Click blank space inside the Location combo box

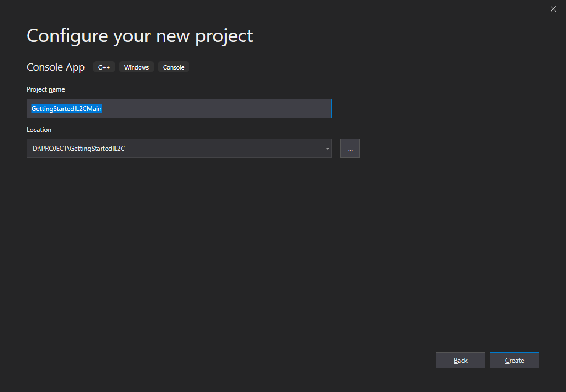pos(221,149)
